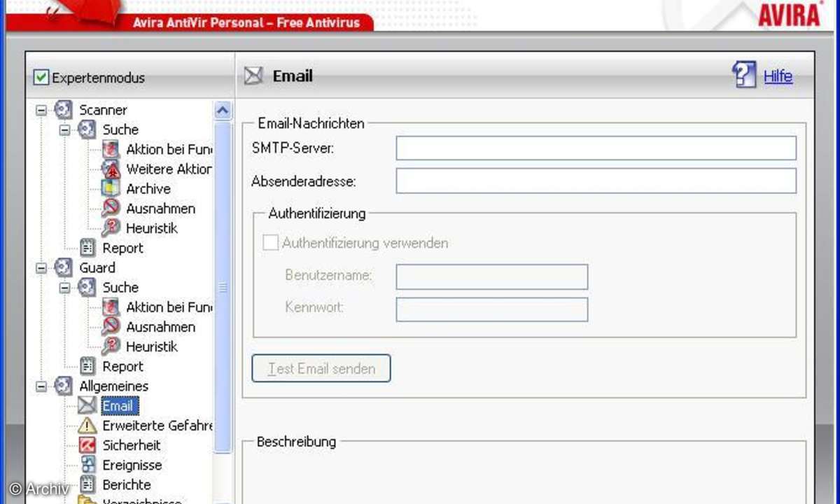
Task: Collapse the Guard tree branch
Action: point(41,267)
